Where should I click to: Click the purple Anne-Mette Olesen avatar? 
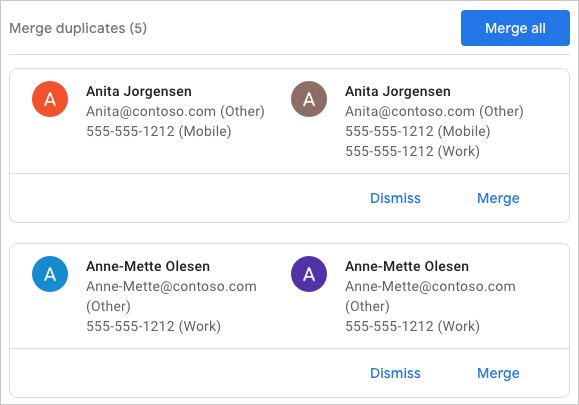tap(309, 274)
